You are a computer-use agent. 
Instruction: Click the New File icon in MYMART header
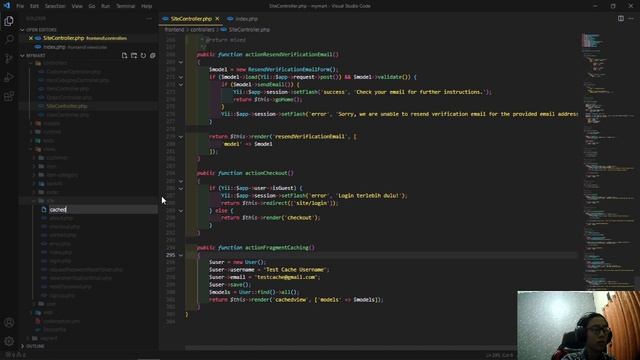[x=124, y=56]
